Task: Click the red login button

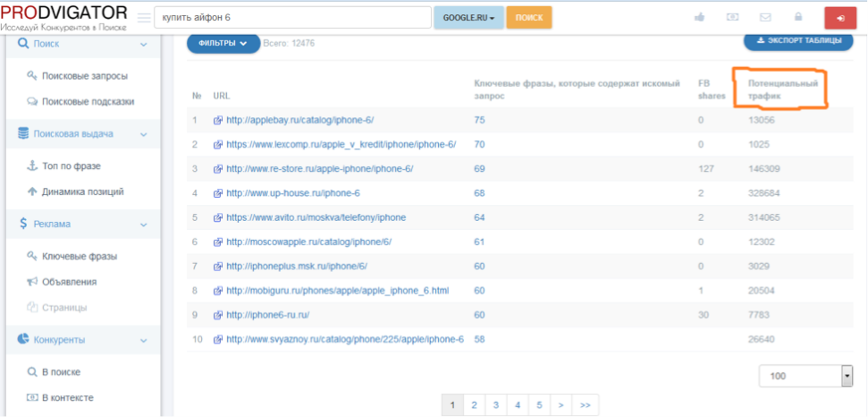Action: pyautogui.click(x=840, y=18)
